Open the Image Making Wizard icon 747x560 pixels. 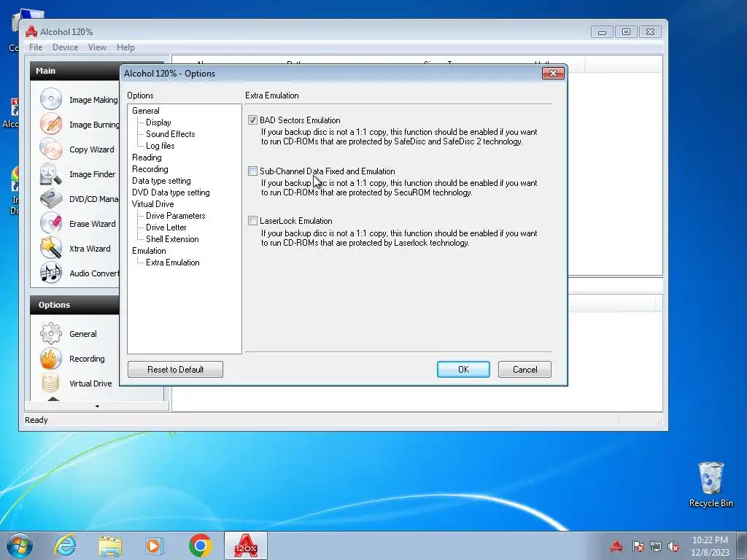(51, 99)
